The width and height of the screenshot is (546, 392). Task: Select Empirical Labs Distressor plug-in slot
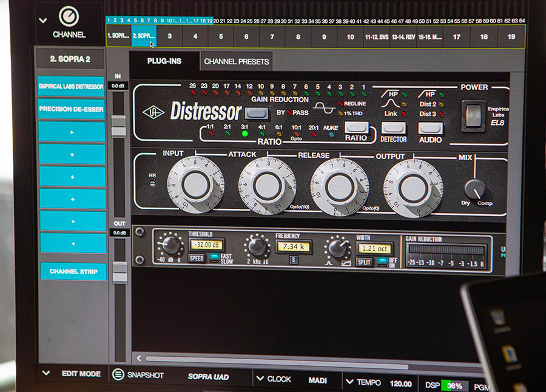pos(71,86)
